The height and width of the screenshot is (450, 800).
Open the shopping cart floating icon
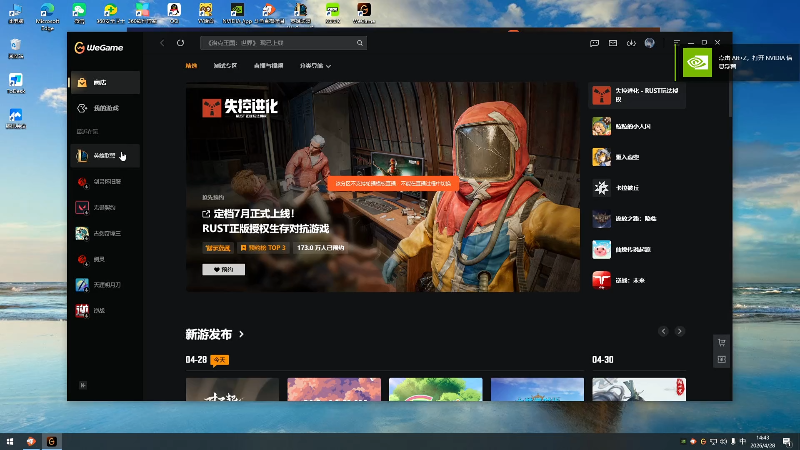[x=721, y=342]
